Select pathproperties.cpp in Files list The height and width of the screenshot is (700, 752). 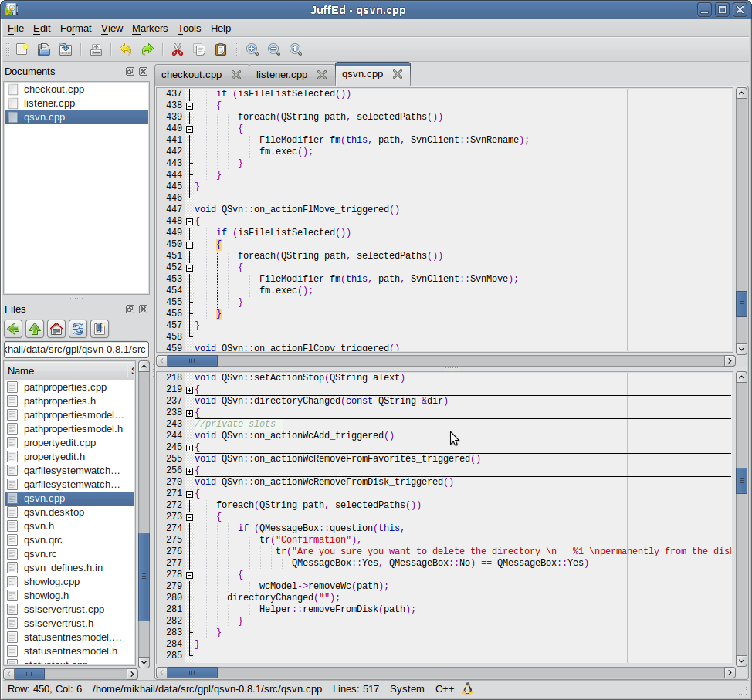(x=69, y=387)
